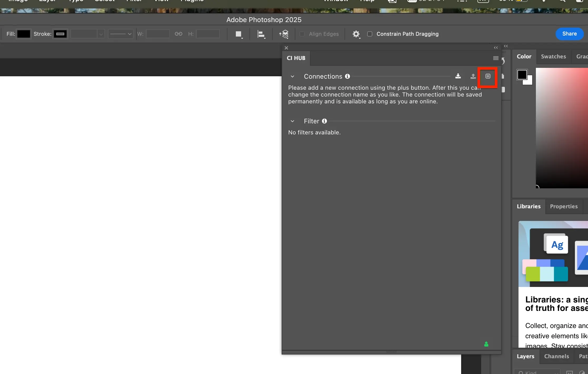
Task: Click the background color swatch
Action: click(x=529, y=82)
